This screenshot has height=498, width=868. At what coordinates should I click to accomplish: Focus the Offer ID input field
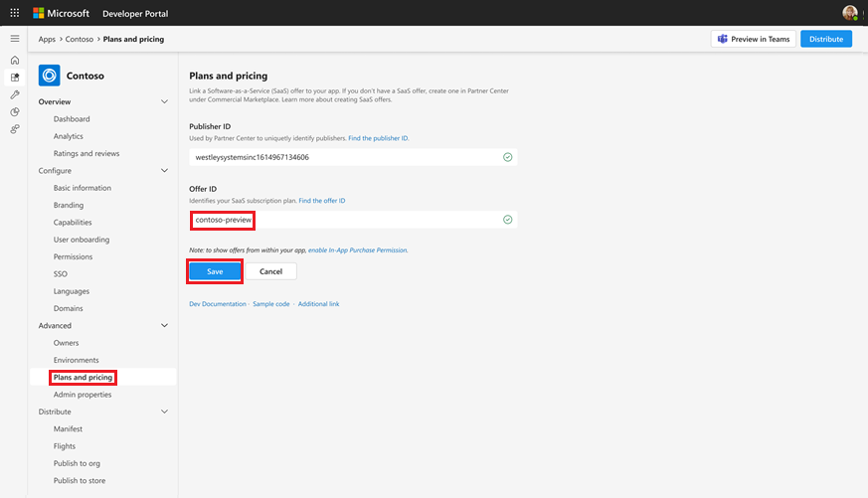[x=353, y=220]
